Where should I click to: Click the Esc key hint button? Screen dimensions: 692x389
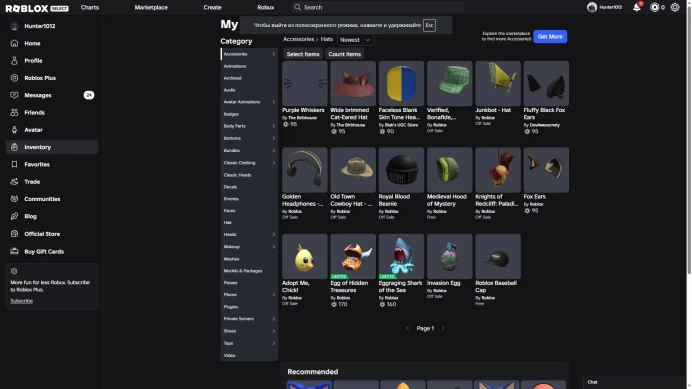[429, 25]
